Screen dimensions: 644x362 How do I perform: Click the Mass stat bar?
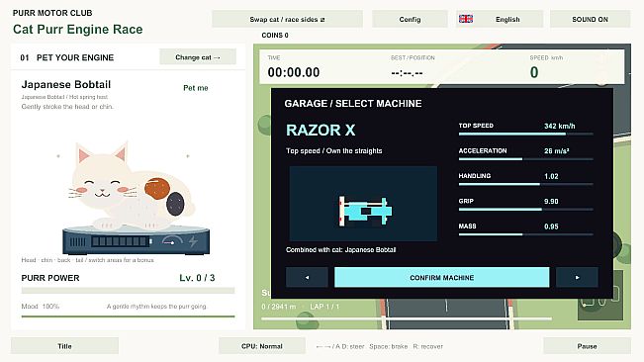pos(525,234)
